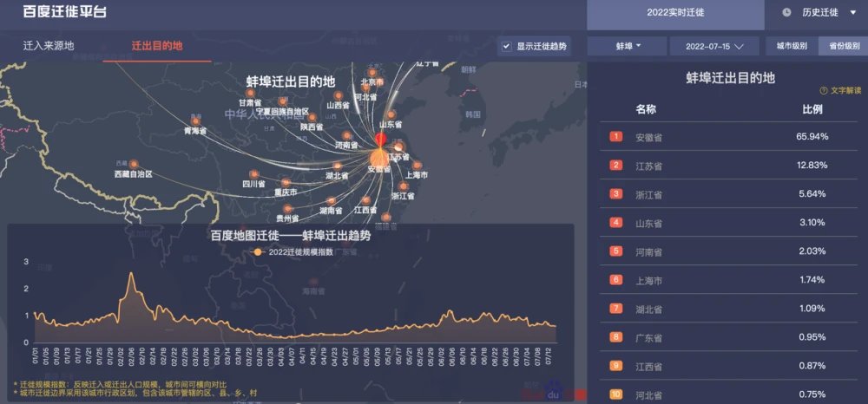868x404 pixels.
Task: Click 江苏省 in the ranking list
Action: coord(648,166)
